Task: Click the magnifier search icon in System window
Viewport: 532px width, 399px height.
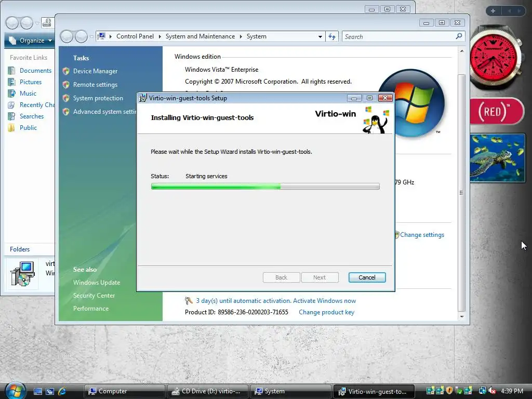Action: (459, 36)
